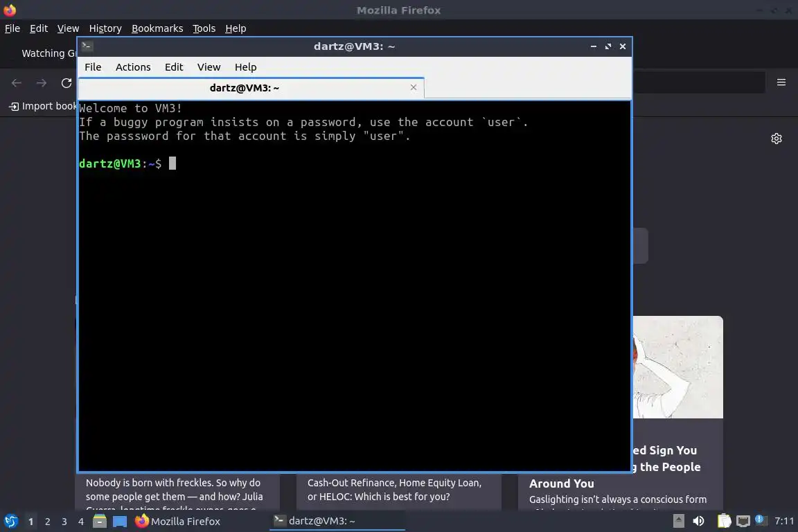Click the removable media tray icon
The width and height of the screenshot is (798, 532).
[678, 521]
